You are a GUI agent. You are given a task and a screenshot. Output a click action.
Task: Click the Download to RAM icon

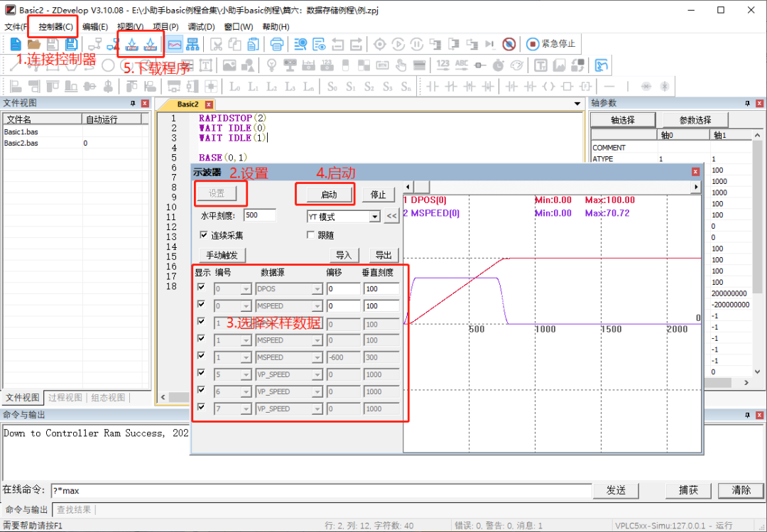[131, 45]
